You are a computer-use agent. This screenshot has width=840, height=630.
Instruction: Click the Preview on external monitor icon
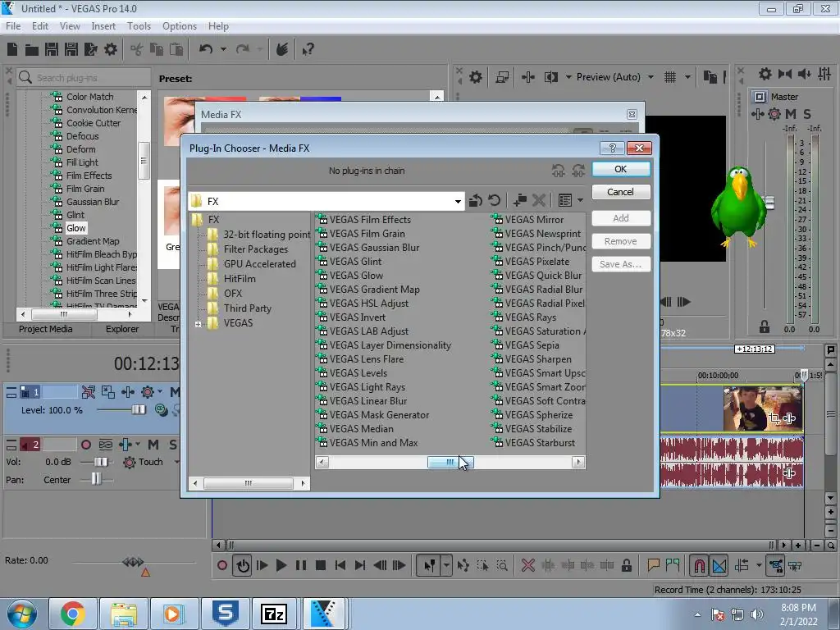502,77
